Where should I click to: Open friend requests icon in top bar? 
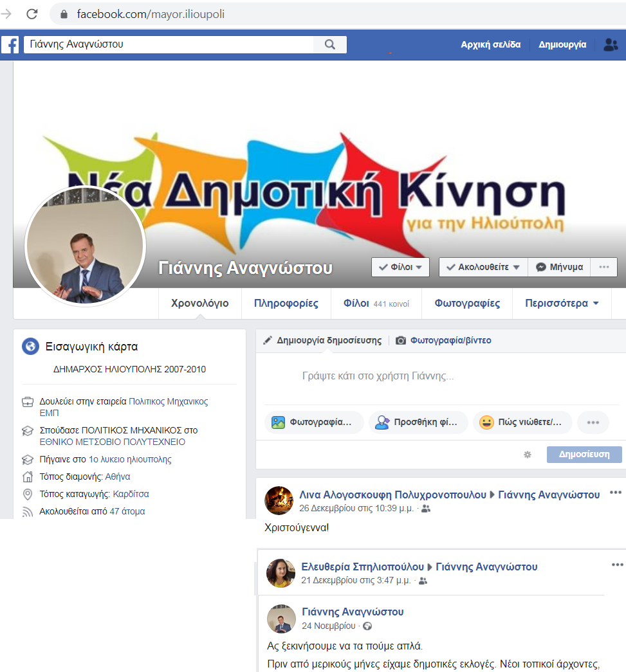coord(611,44)
